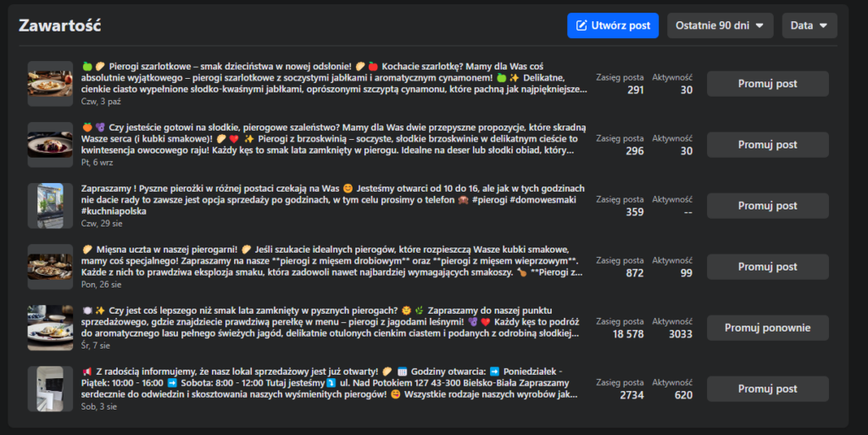The width and height of the screenshot is (868, 435).
Task: Open the Pierogi szarlotkowe post text
Action: (331, 78)
